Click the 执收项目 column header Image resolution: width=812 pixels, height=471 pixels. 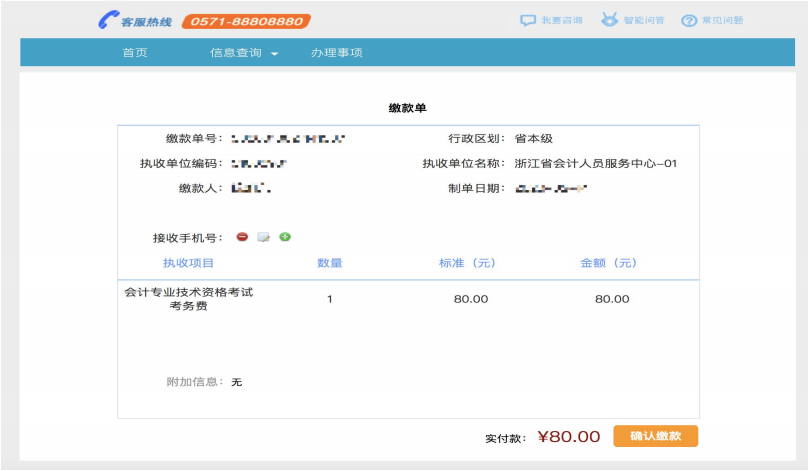[x=188, y=263]
